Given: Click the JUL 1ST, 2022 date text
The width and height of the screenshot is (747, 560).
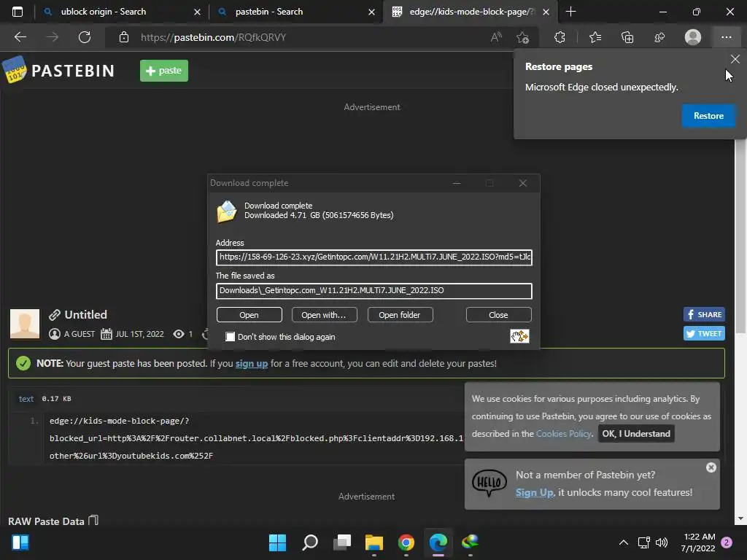Looking at the screenshot, I should 139,334.
